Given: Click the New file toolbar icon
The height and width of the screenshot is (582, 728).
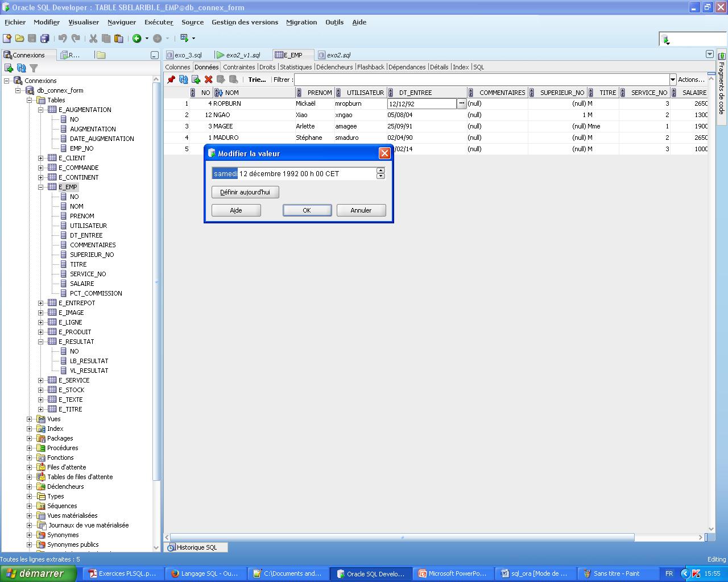Looking at the screenshot, I should pos(7,38).
